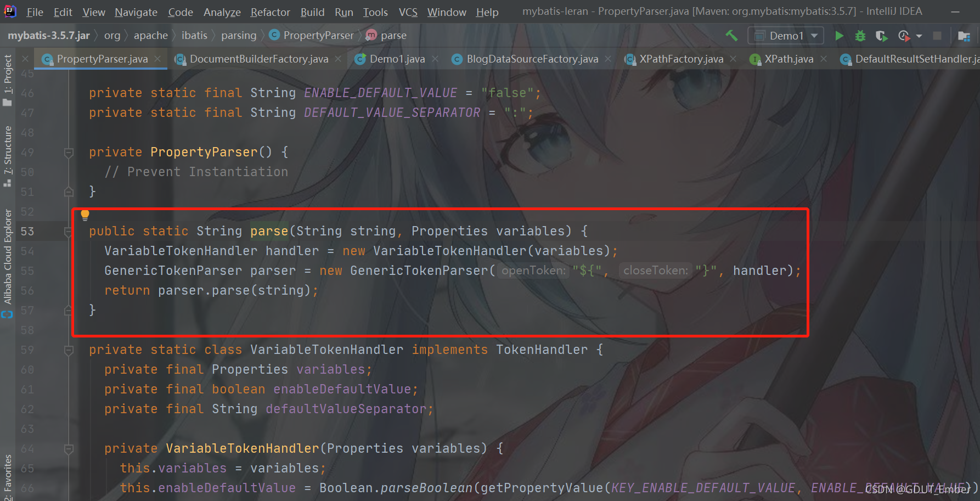Collapse the VariableTokenHandler constructor at line 64
Image resolution: width=980 pixels, height=501 pixels.
69,449
